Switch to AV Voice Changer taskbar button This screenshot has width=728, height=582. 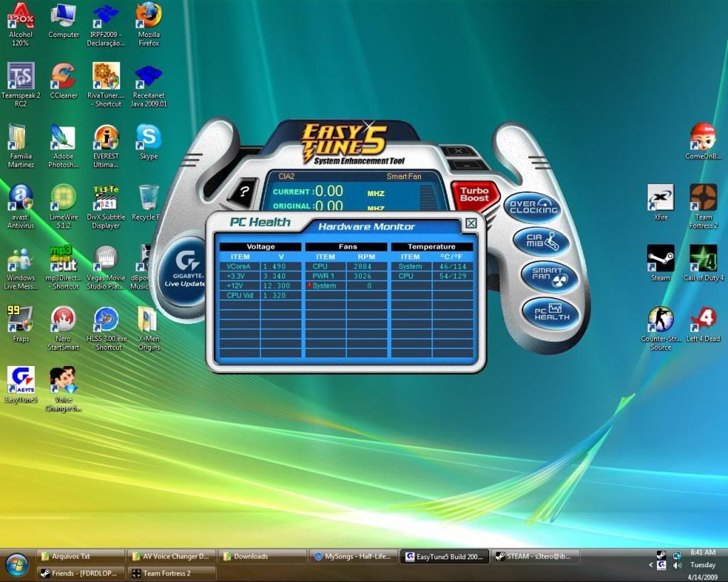[x=171, y=556]
